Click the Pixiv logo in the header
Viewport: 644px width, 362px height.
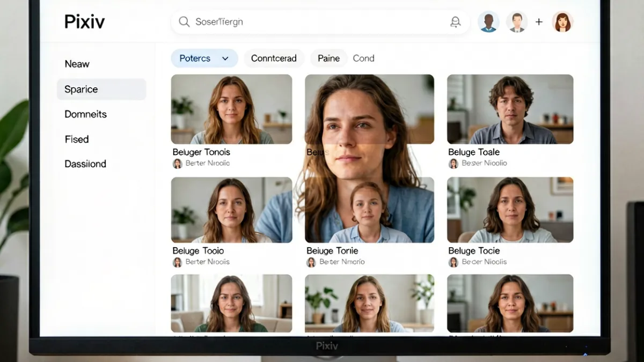click(84, 22)
